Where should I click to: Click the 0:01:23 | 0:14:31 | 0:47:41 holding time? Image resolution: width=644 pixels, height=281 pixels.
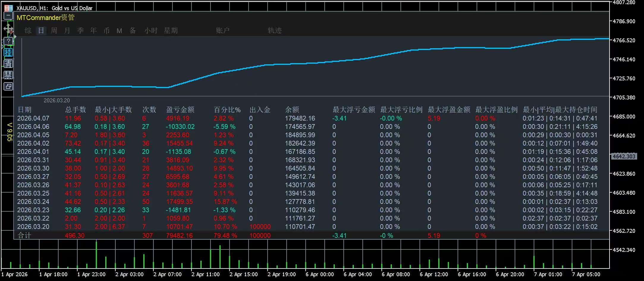(560, 118)
